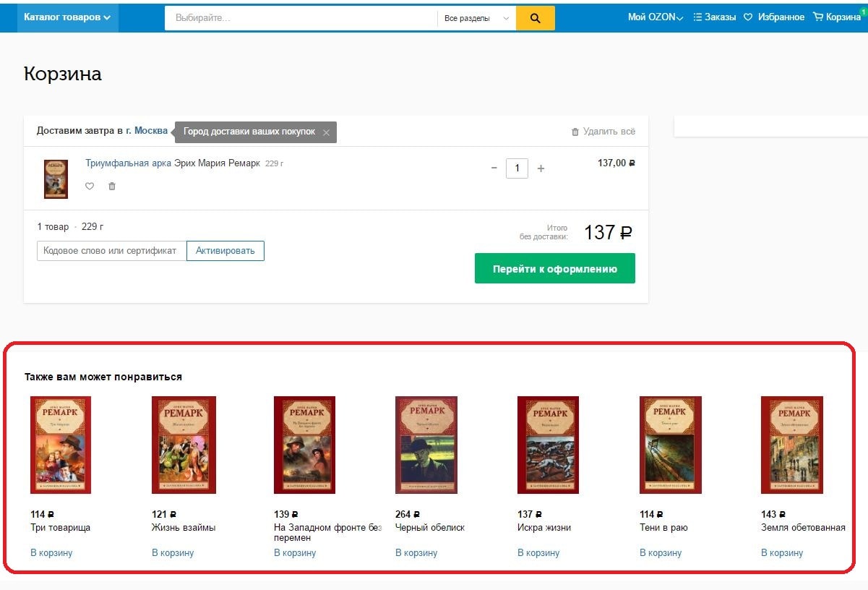Image resolution: width=868 pixels, height=590 pixels.
Task: Click the 264 ₽ price of Черный обелиск
Action: (x=408, y=515)
